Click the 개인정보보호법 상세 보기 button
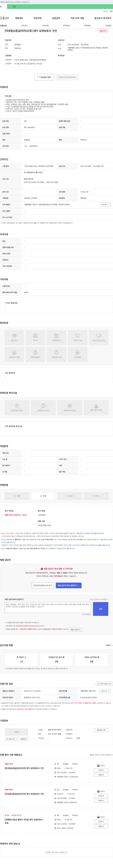This screenshot has width=113, height=868. pyautogui.click(x=43, y=585)
